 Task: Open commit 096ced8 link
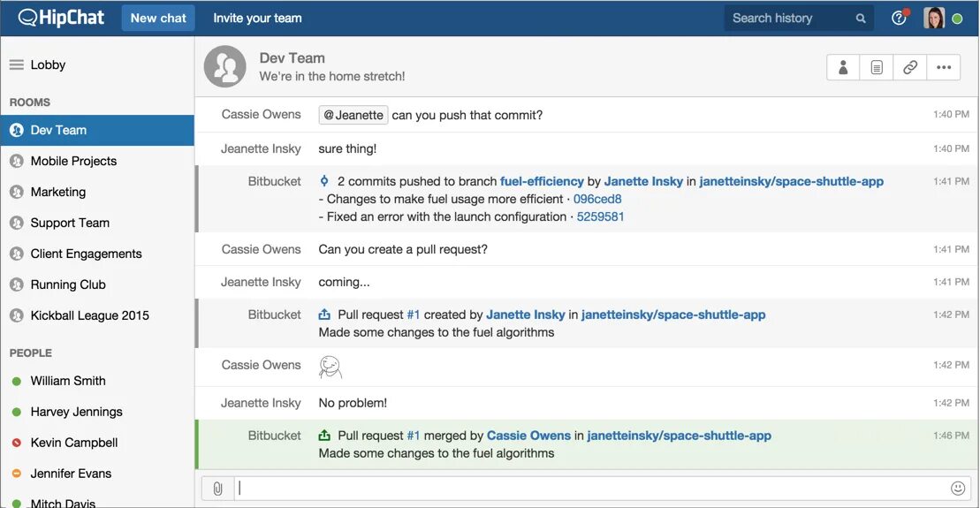pos(596,199)
